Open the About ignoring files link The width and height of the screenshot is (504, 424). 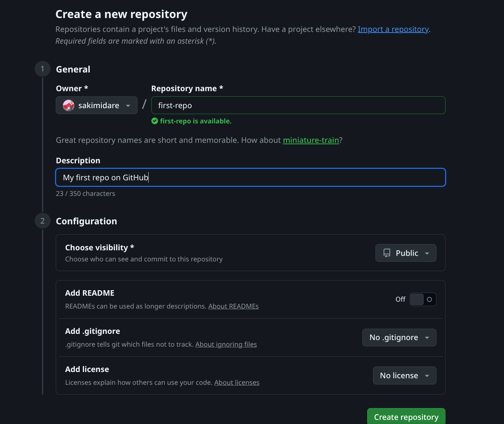pyautogui.click(x=226, y=344)
